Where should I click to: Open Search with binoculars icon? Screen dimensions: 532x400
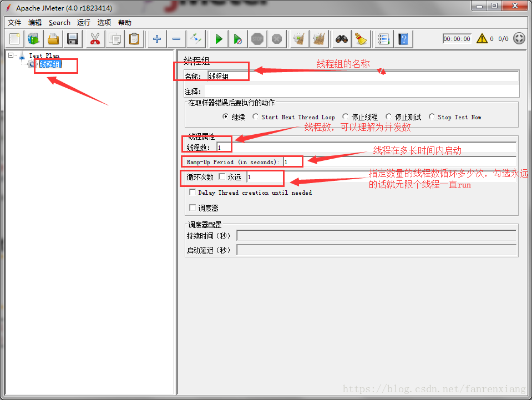[342, 39]
